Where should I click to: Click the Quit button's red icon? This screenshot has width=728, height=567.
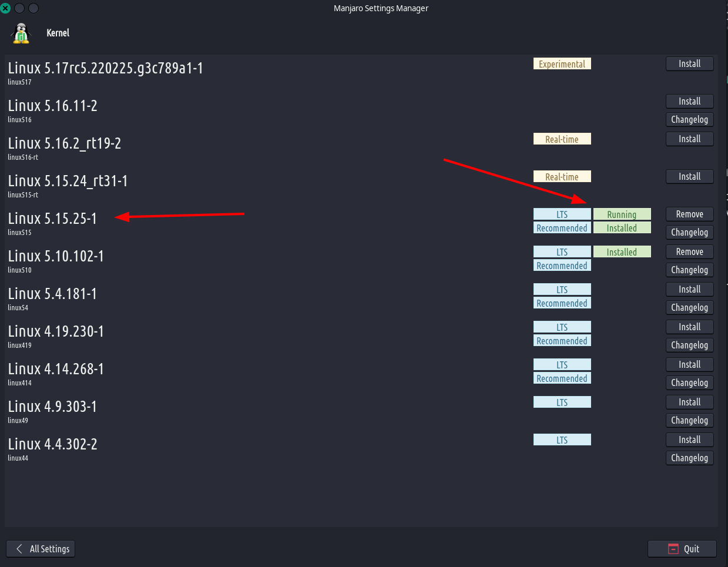tap(673, 549)
